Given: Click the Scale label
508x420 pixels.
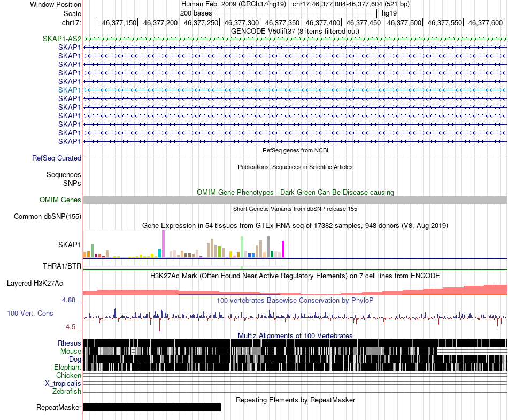Looking at the screenshot, I should (x=72, y=13).
